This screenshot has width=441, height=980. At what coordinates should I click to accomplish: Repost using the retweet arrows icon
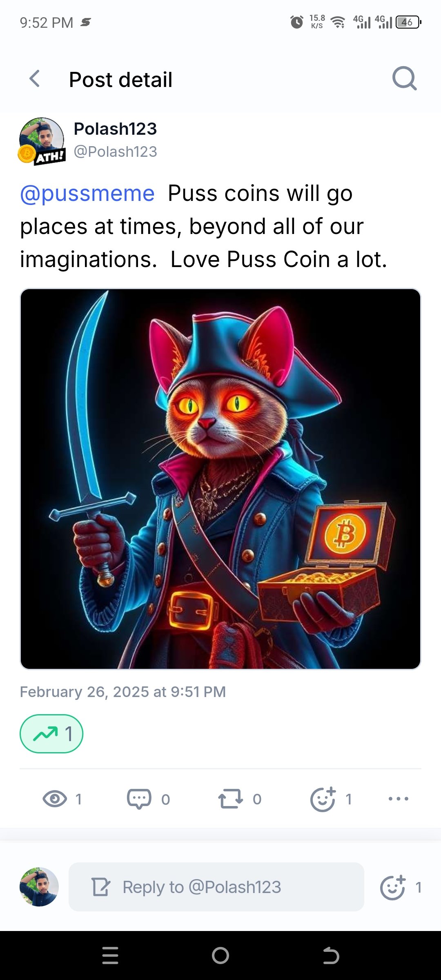click(x=230, y=799)
